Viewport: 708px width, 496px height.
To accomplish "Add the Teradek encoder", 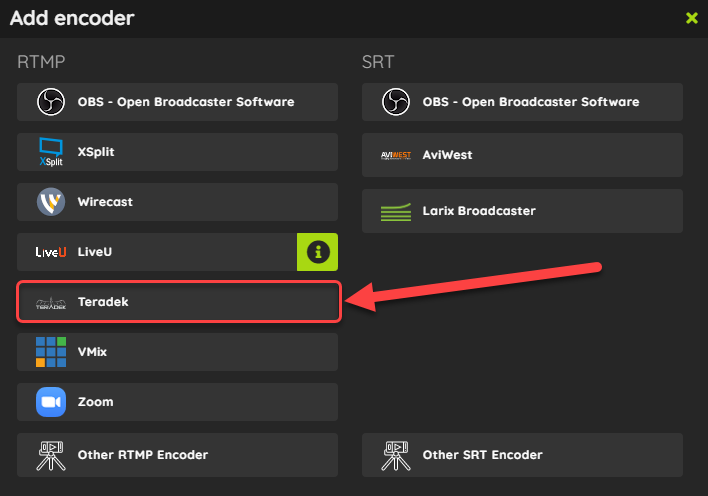I will [179, 302].
